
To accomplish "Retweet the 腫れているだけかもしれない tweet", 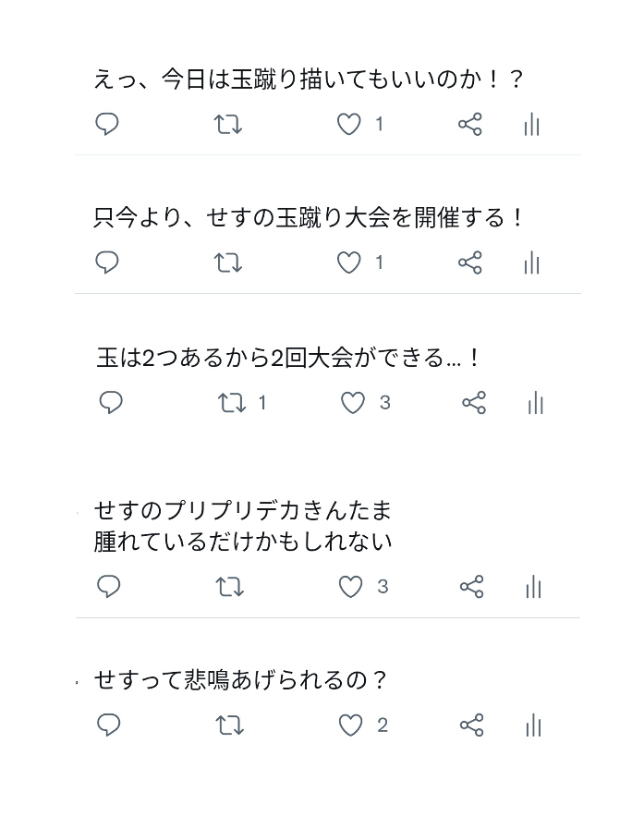I will point(230,587).
